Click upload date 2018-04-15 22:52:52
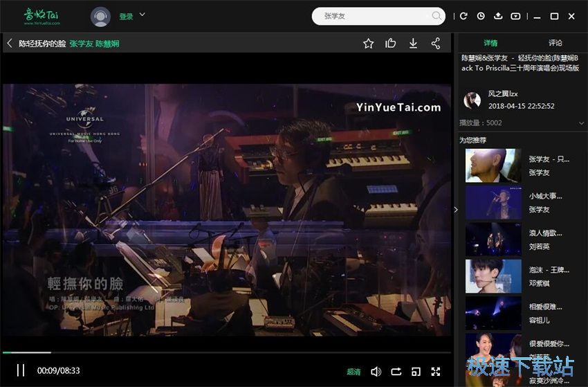This screenshot has width=588, height=387. (522, 106)
